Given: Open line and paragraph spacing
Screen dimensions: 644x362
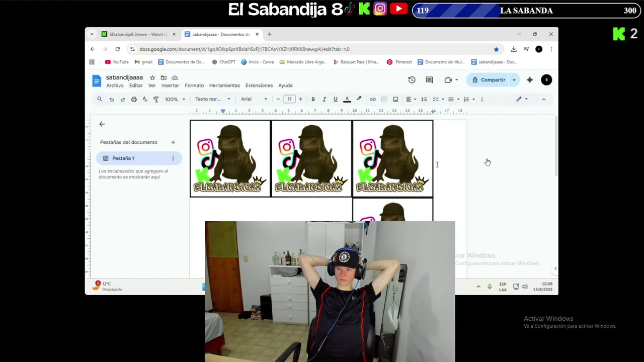Looking at the screenshot, I should [424, 99].
